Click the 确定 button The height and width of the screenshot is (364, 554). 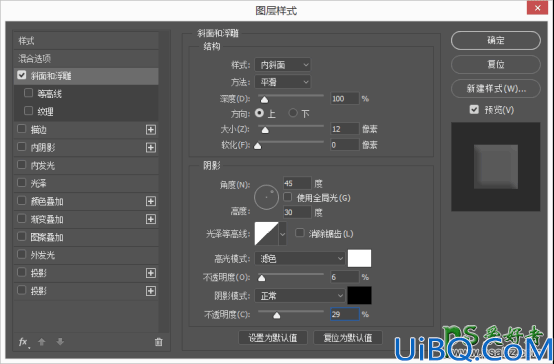click(x=496, y=40)
